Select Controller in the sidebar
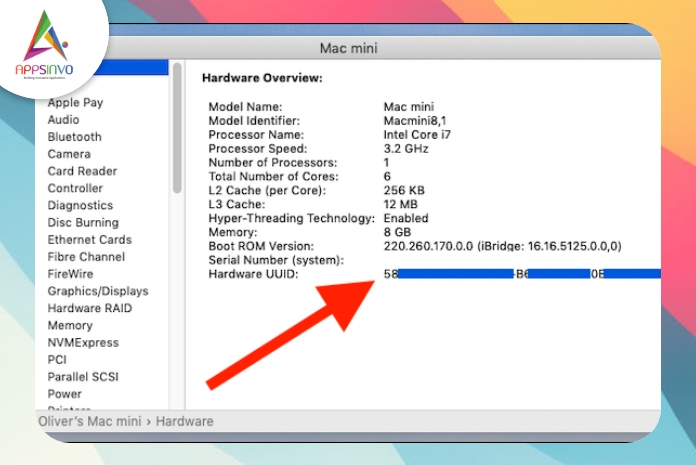This screenshot has width=696, height=465. pos(75,188)
